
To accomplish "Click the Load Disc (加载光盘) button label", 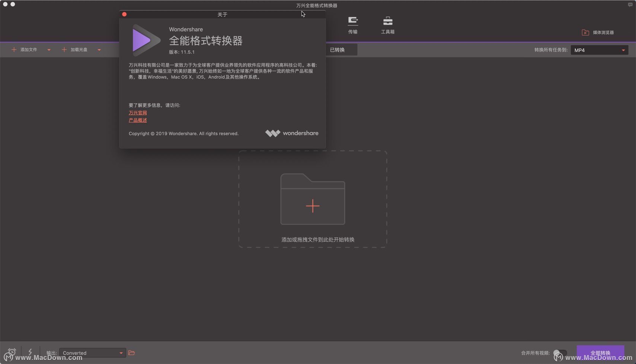I will 79,50.
